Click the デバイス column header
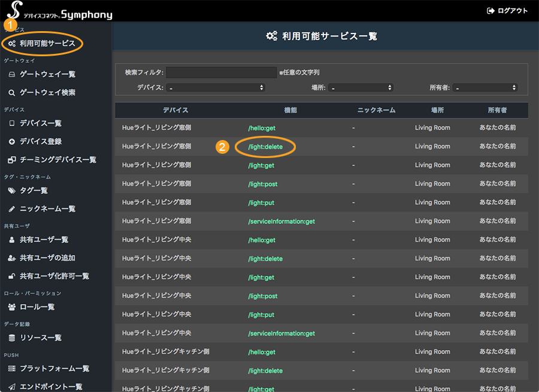The image size is (539, 392). click(175, 110)
